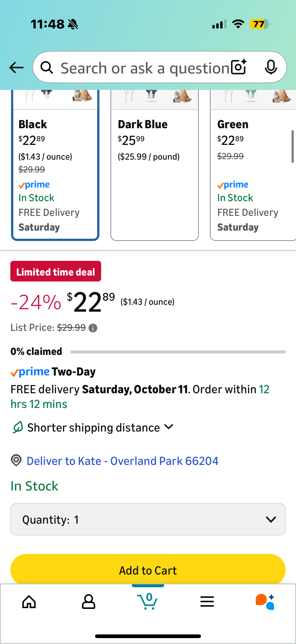Open camera visual search icon
Image resolution: width=296 pixels, height=644 pixels.
pyautogui.click(x=239, y=67)
